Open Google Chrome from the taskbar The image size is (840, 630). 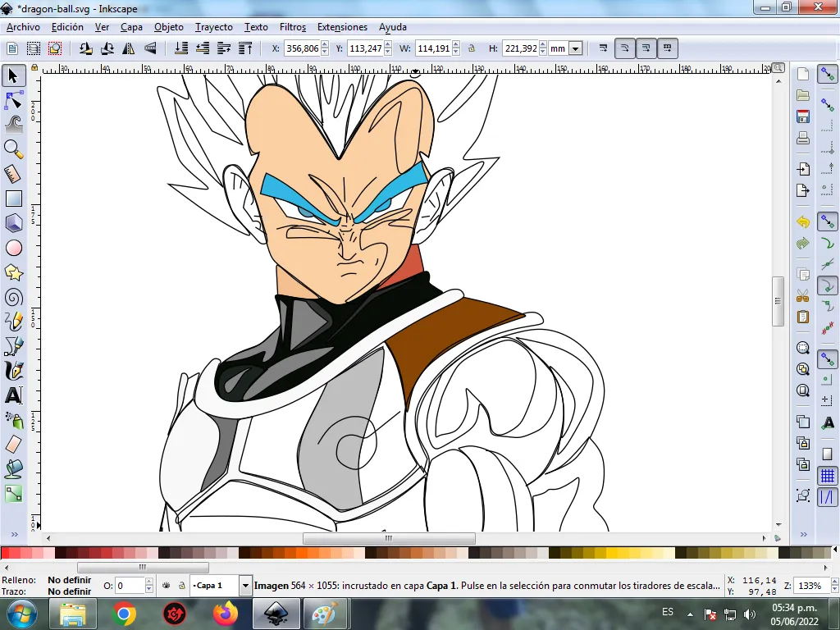coord(124,614)
